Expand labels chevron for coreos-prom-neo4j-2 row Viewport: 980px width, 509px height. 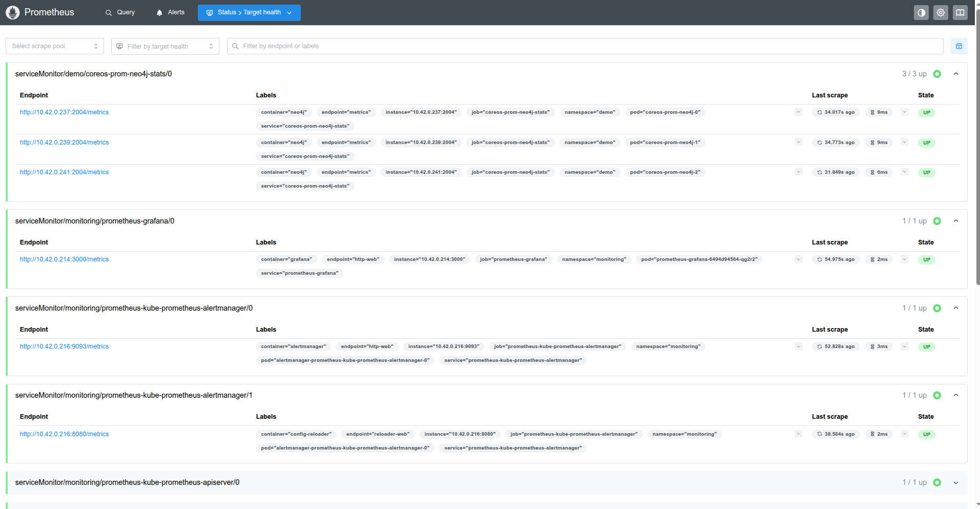coord(799,172)
